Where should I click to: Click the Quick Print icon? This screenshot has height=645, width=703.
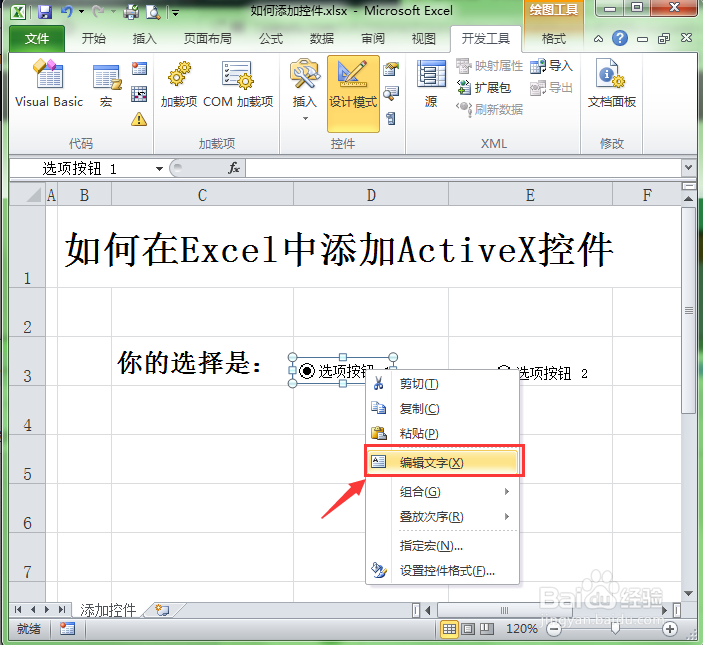pos(131,12)
